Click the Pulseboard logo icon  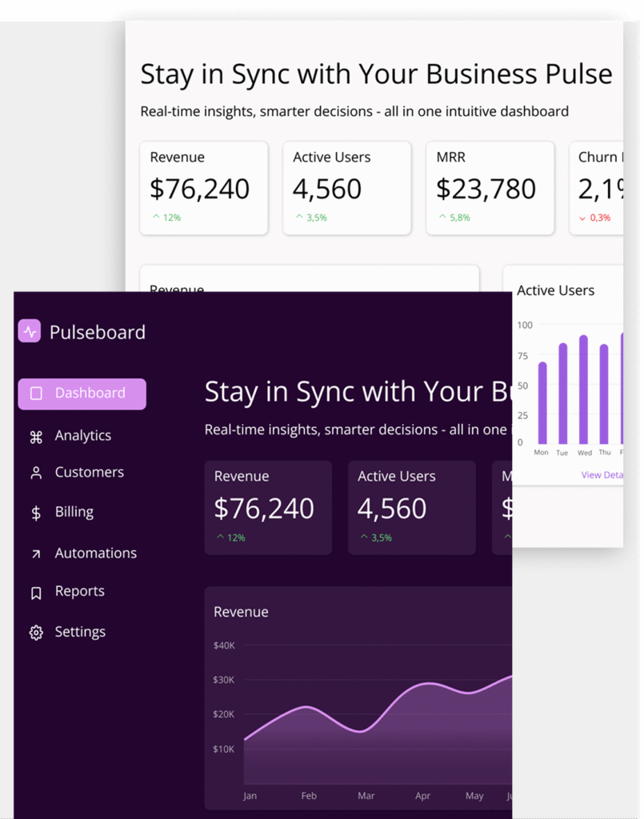tap(30, 331)
